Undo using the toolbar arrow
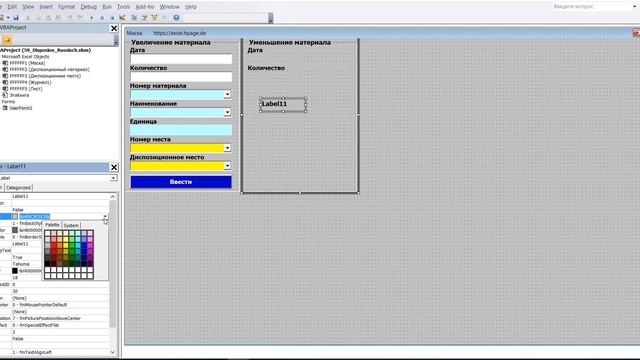The height and width of the screenshot is (360, 640). [x=70, y=18]
